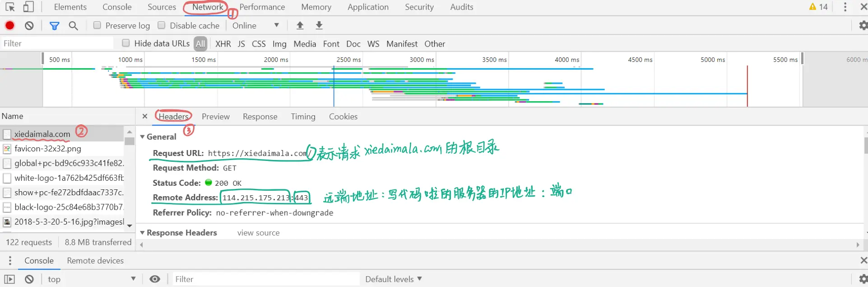Open the Sources panel

point(162,7)
